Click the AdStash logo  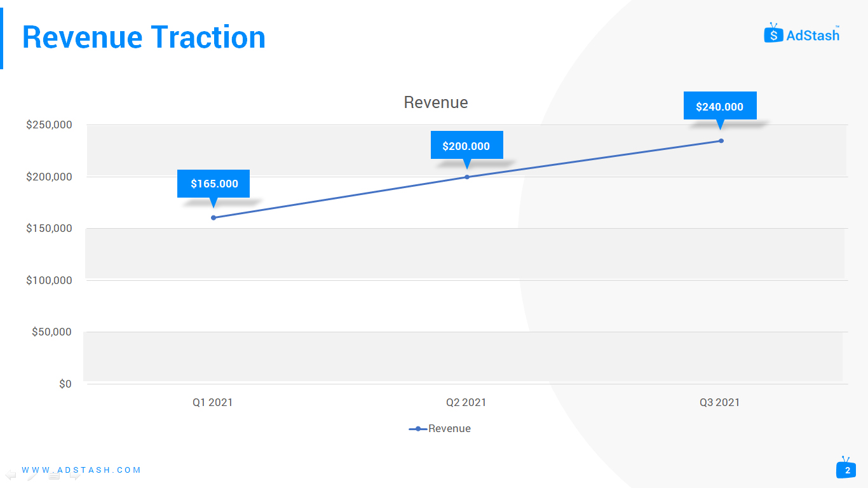pyautogui.click(x=802, y=34)
